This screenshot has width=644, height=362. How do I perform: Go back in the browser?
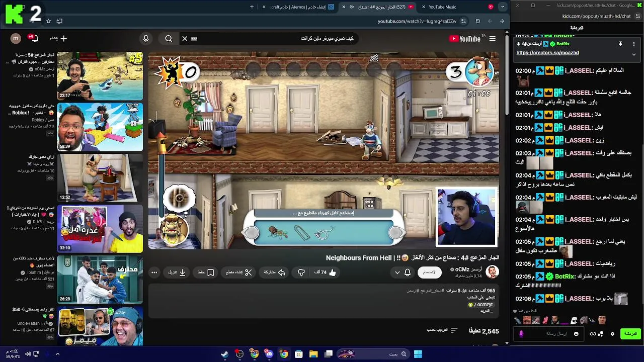(x=502, y=21)
